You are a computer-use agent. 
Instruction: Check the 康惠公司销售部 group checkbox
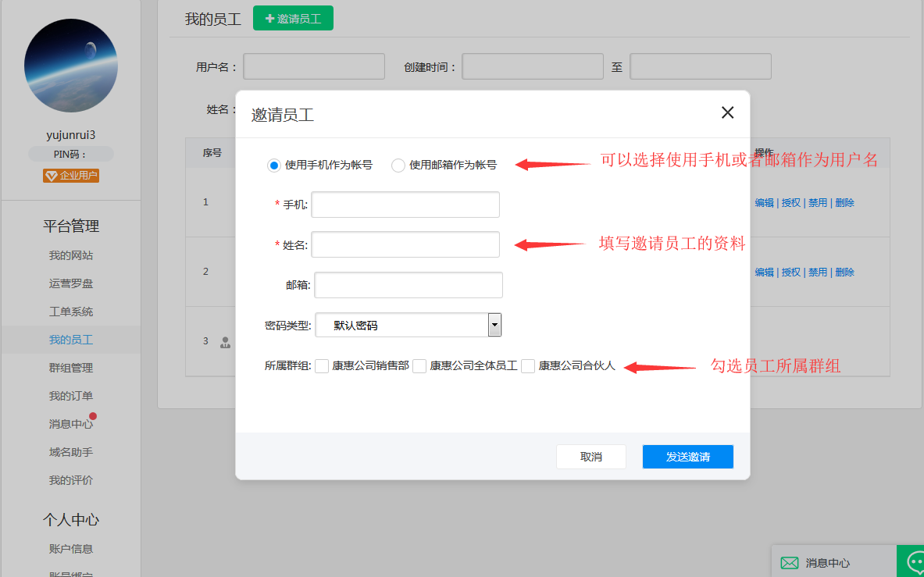tap(322, 365)
